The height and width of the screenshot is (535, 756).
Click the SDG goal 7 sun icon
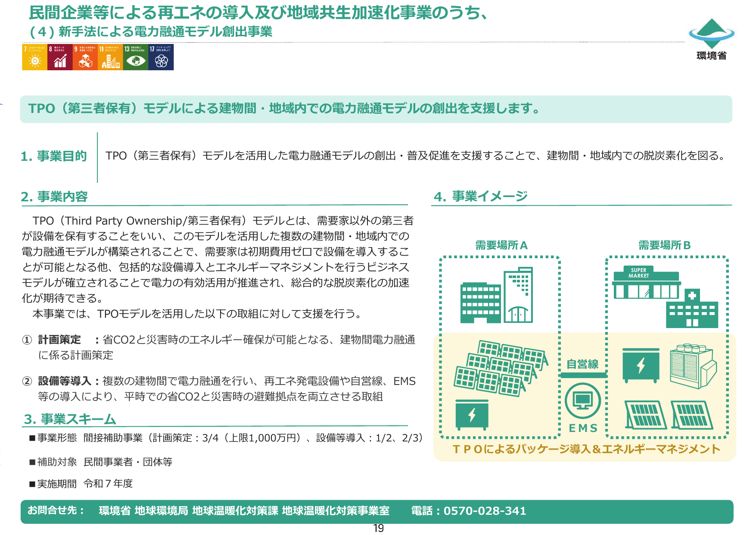(34, 57)
